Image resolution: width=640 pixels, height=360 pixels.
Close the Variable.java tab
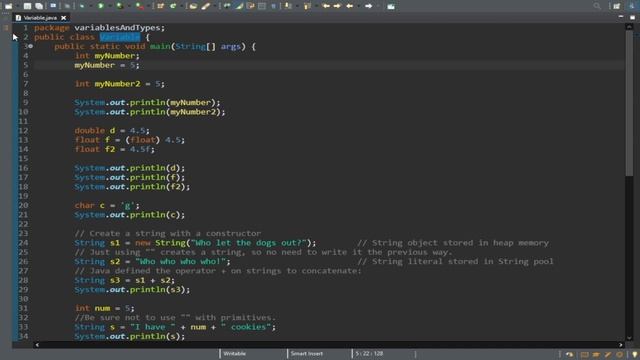(63, 18)
